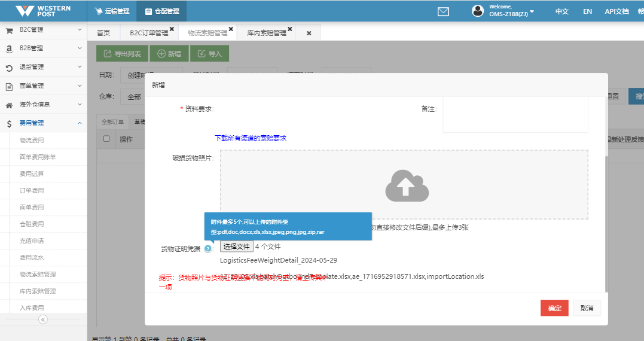Click the 取消 cancel button
The image size is (644, 341).
click(x=587, y=308)
